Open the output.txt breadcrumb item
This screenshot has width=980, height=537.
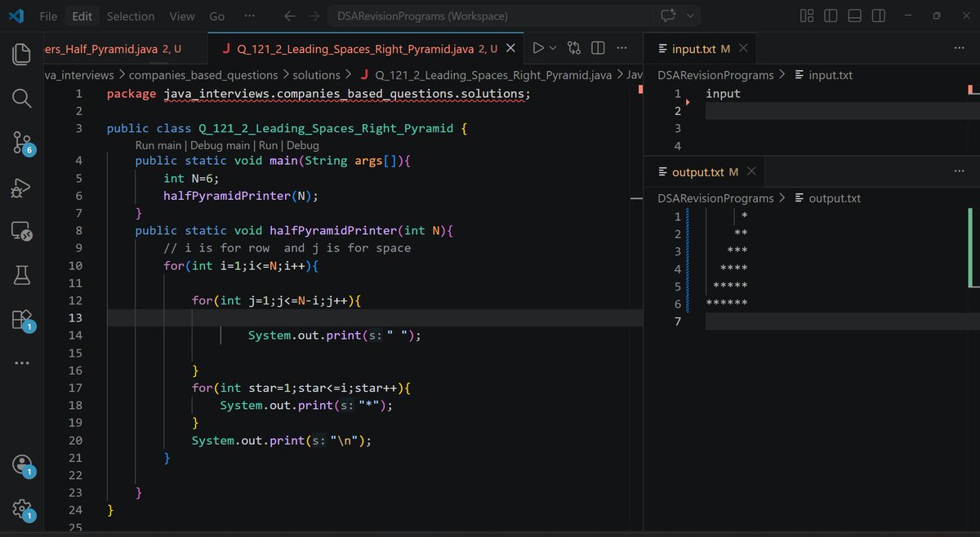(827, 198)
